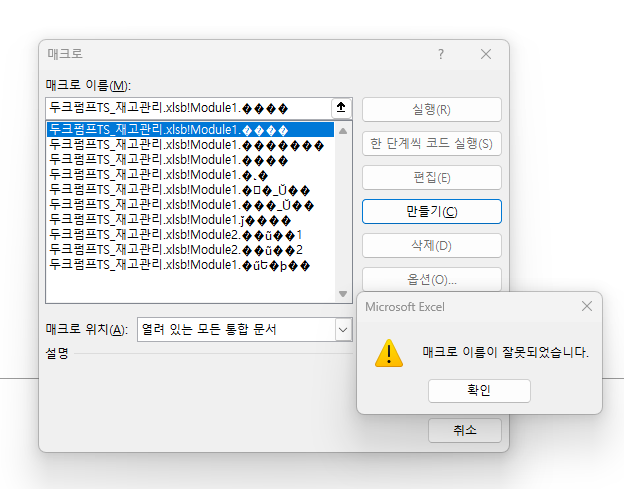Click the help question mark in Macro dialog
Viewport: 624px width, 489px height.
tap(441, 54)
